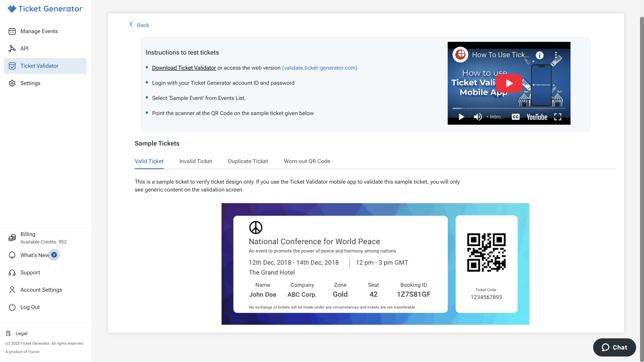This screenshot has height=362, width=644.
Task: Click the Manage Events calendar icon
Action: tap(12, 31)
